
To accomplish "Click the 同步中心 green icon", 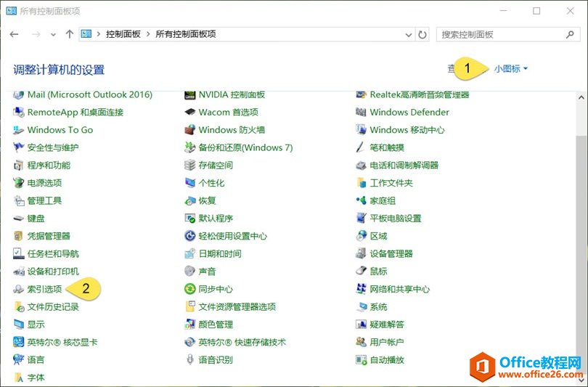I will tap(190, 289).
